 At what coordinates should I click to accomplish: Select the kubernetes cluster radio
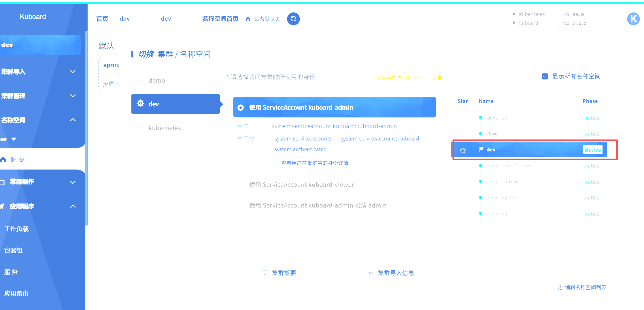point(141,128)
